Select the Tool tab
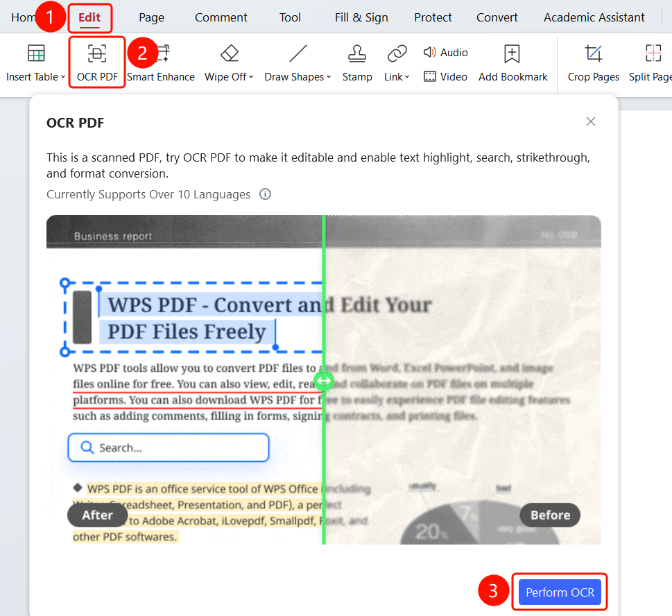The width and height of the screenshot is (672, 616). (290, 17)
